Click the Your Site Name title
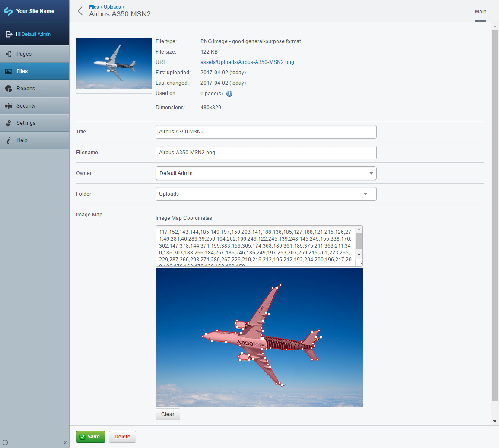The image size is (499, 448). point(35,11)
